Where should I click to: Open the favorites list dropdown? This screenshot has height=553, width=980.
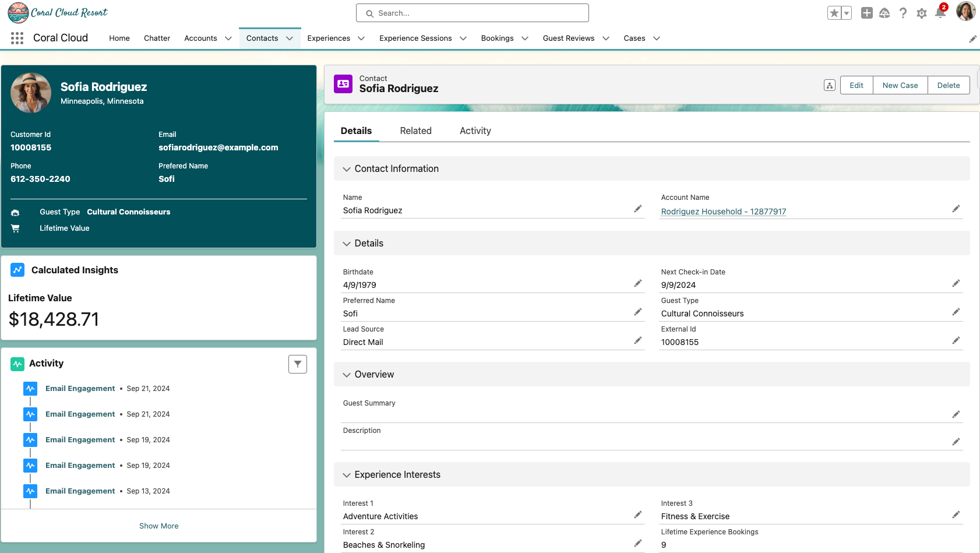847,13
